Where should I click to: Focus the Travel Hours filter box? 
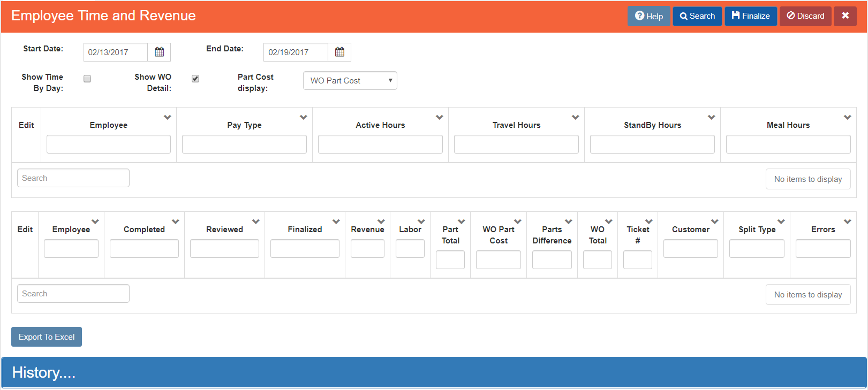pyautogui.click(x=516, y=144)
